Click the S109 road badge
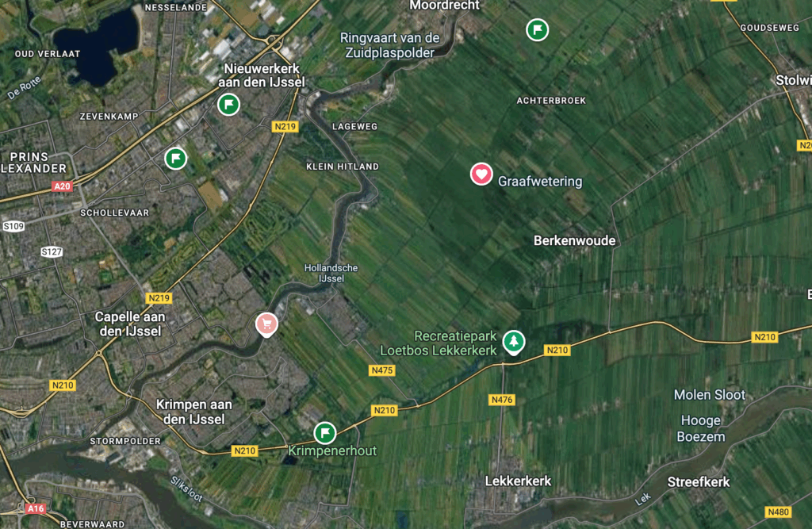This screenshot has height=529, width=812. pyautogui.click(x=13, y=226)
